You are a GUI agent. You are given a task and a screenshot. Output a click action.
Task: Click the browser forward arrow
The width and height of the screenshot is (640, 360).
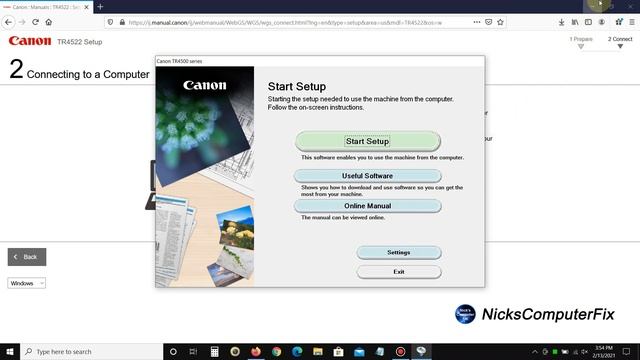(22, 22)
